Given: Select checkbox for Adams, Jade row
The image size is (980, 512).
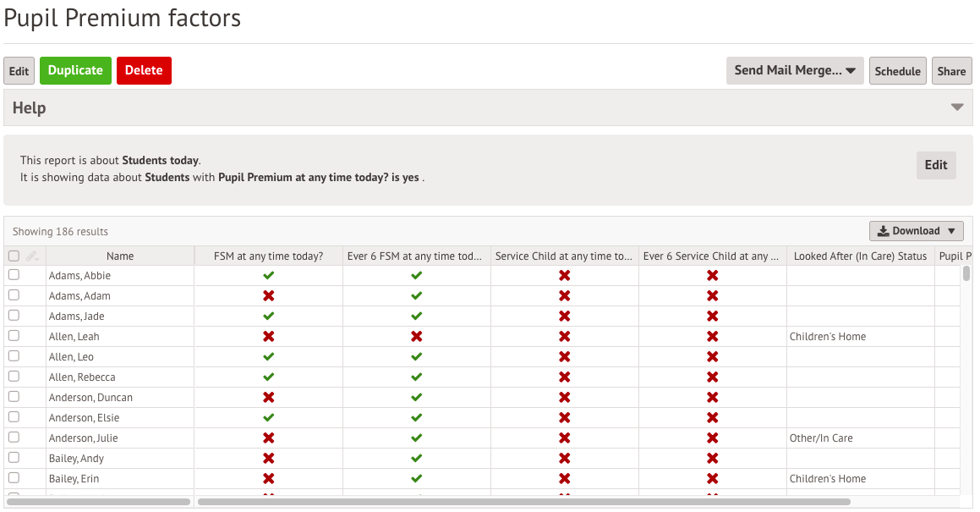Looking at the screenshot, I should pyautogui.click(x=14, y=316).
